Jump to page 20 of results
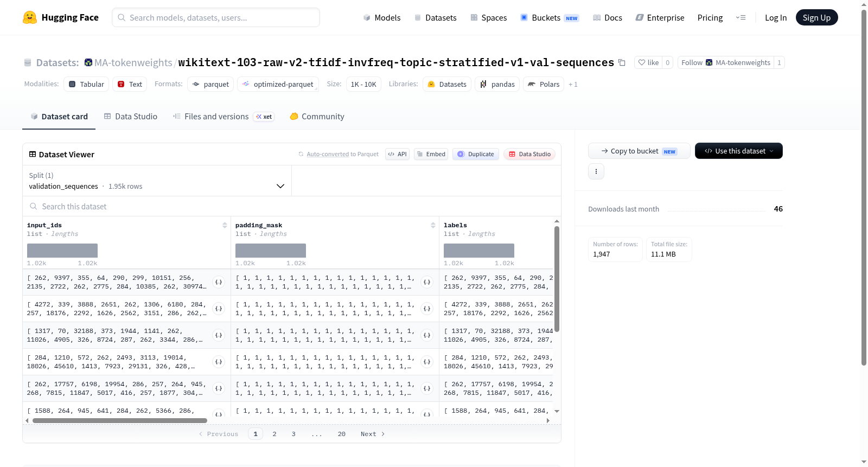Screen dimensions: 868x467 (342, 434)
